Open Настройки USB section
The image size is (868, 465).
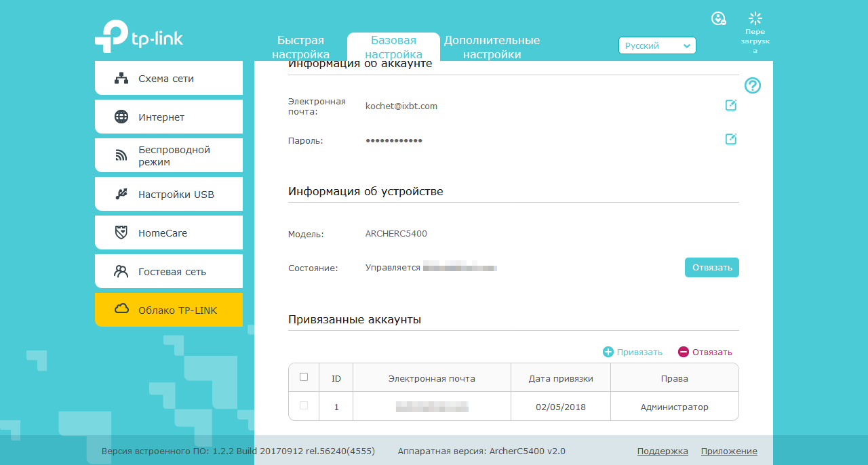click(x=169, y=194)
